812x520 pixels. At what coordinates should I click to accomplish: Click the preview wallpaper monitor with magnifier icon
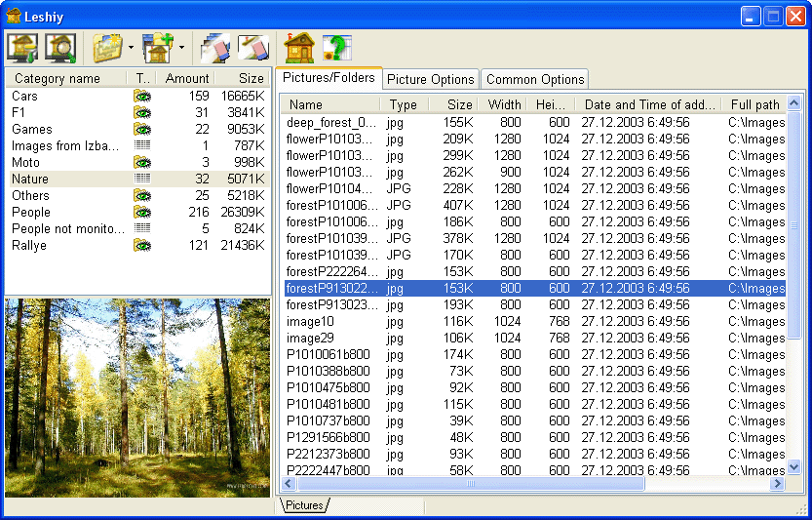(x=60, y=48)
